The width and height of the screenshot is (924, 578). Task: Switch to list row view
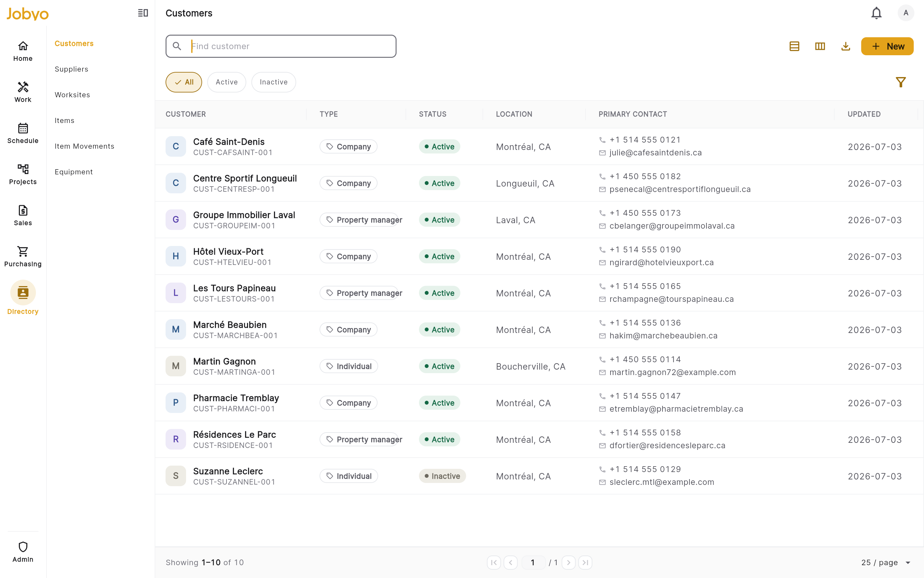point(794,46)
